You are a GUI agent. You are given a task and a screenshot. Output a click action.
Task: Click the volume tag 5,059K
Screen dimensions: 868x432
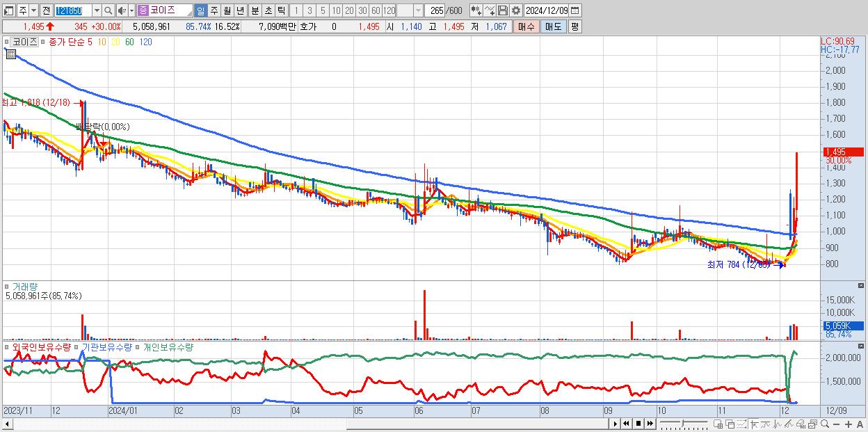pos(842,326)
